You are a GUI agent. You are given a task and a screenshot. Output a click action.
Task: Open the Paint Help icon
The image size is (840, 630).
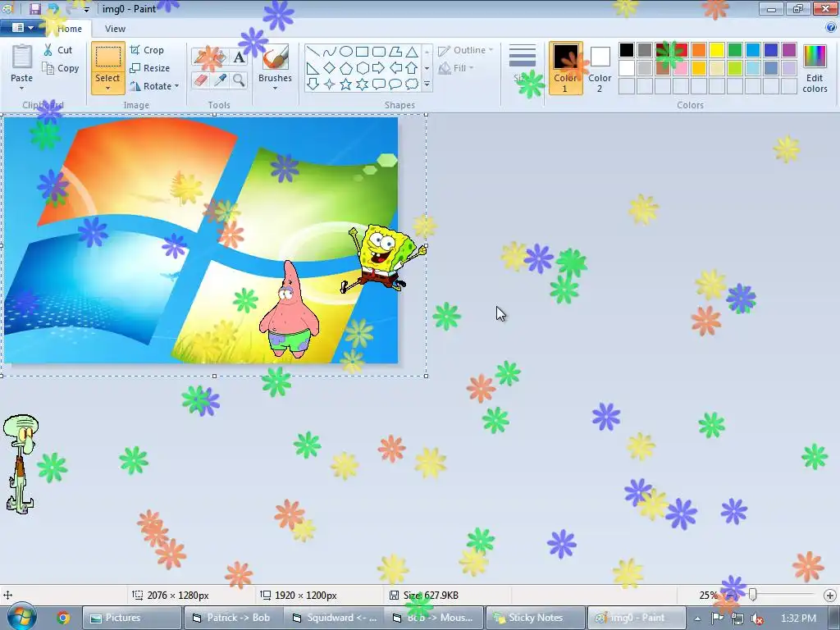tap(830, 29)
